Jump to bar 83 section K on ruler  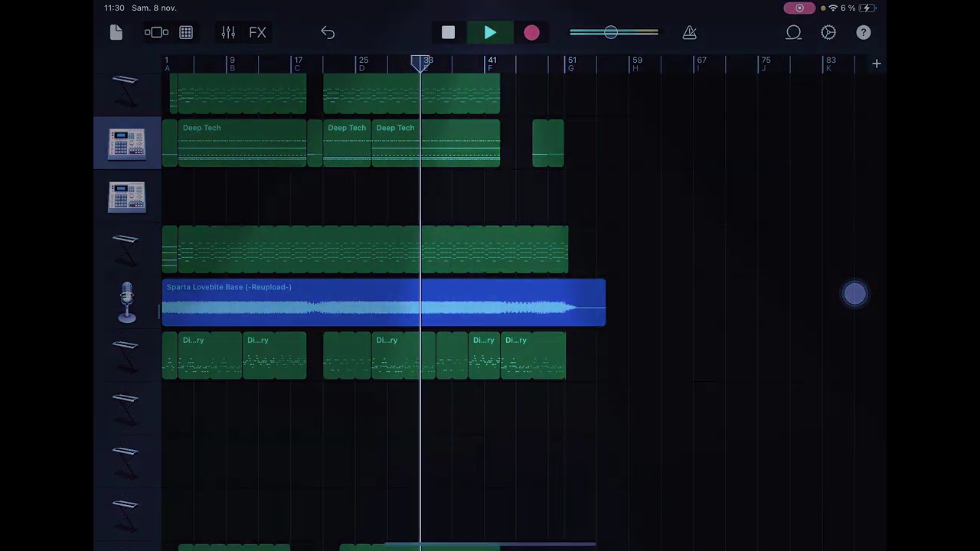pyautogui.click(x=830, y=64)
